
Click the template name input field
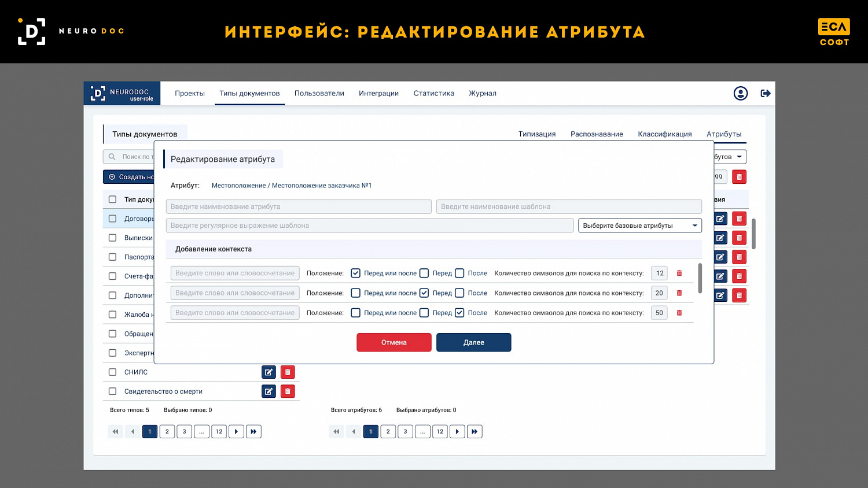569,206
